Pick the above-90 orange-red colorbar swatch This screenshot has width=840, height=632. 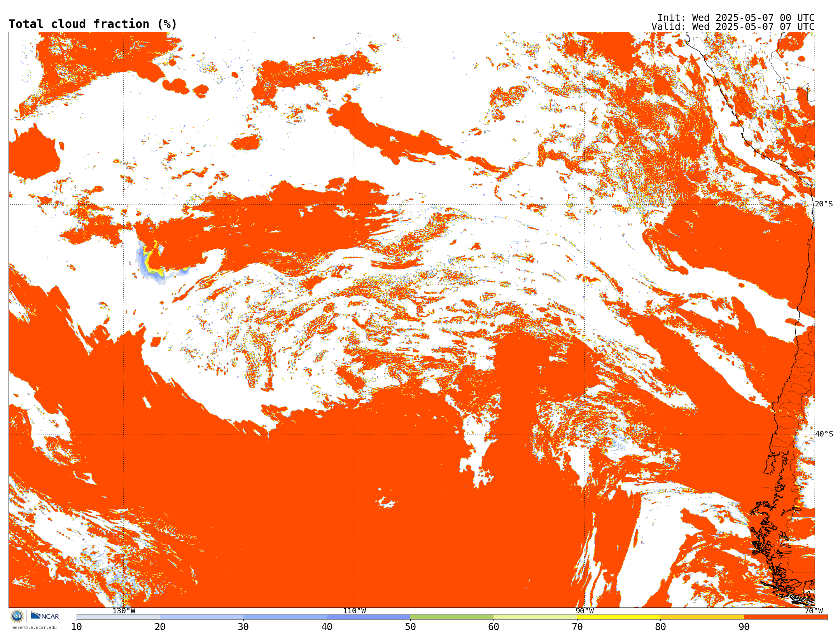786,617
